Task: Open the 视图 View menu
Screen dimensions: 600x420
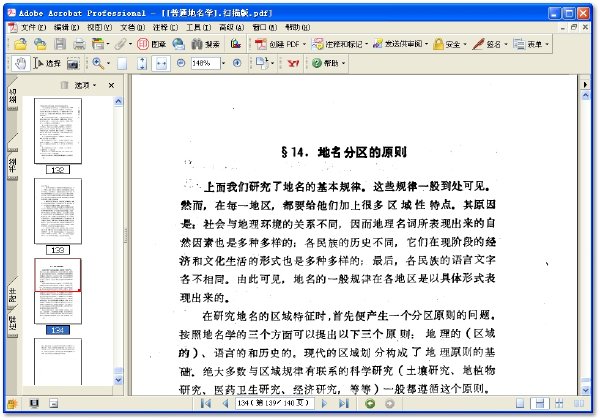Action: (x=99, y=27)
